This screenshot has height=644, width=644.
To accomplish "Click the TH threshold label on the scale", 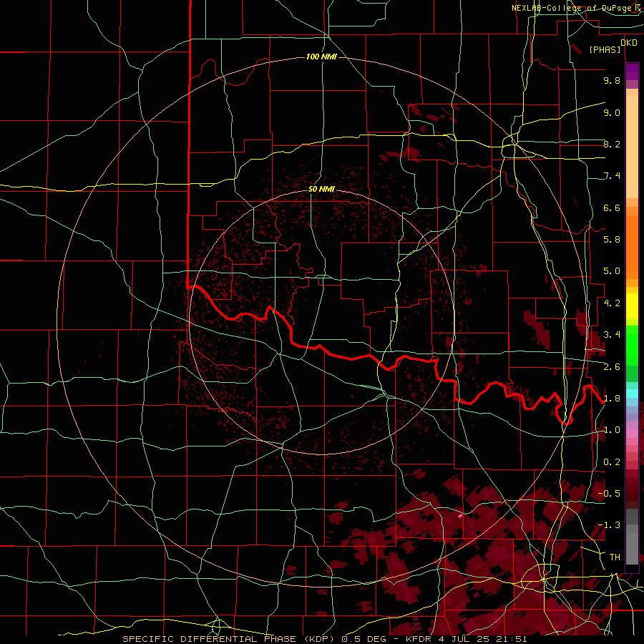I will [x=615, y=557].
